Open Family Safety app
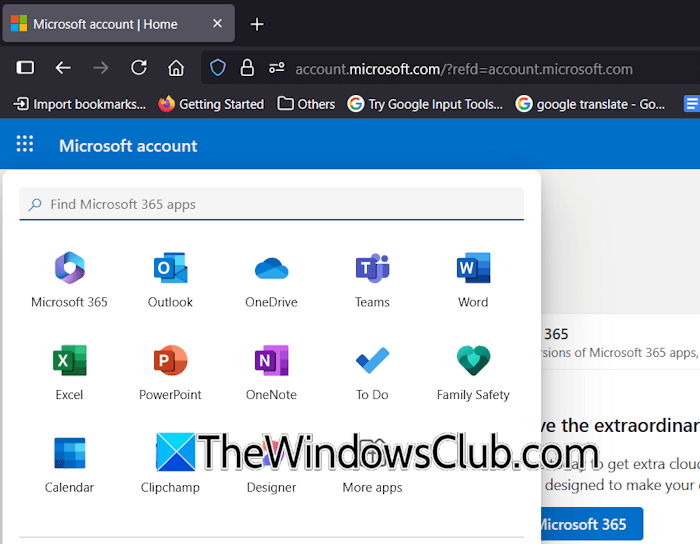This screenshot has width=700, height=544. click(x=473, y=360)
